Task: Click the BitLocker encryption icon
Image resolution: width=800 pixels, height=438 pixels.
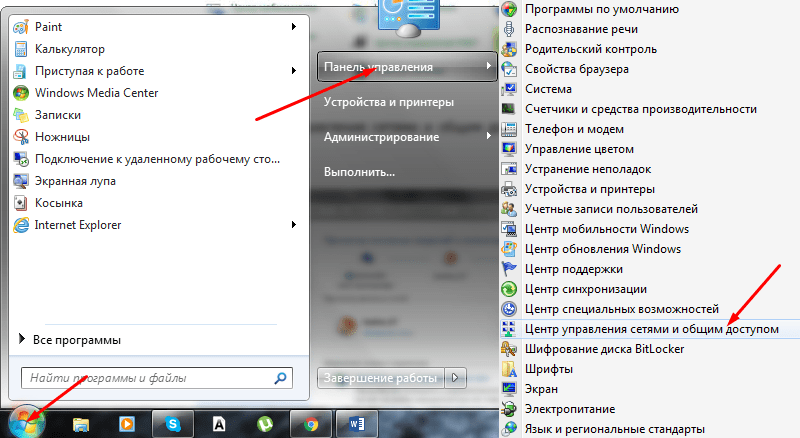Action: pyautogui.click(x=509, y=349)
